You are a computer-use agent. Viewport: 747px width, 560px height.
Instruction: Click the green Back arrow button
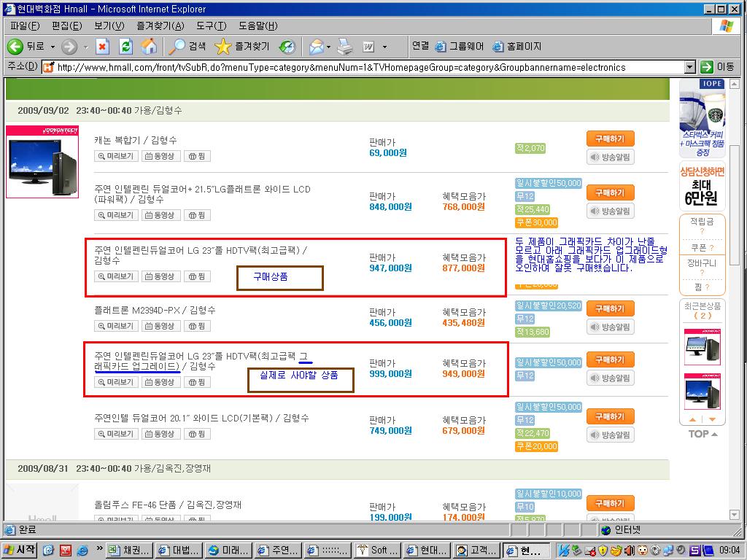(x=15, y=46)
